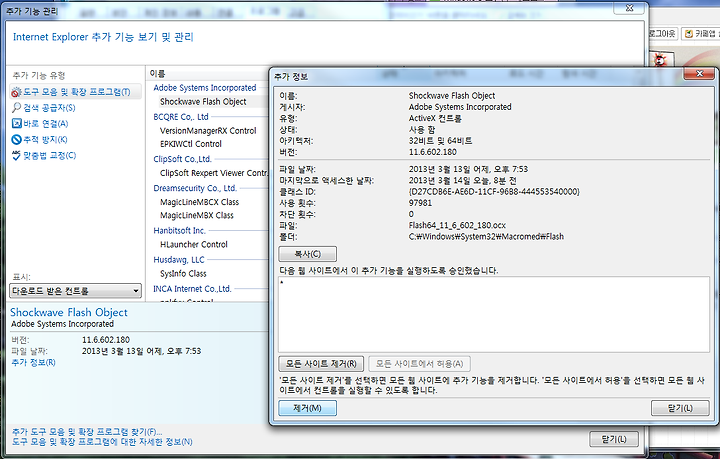The width and height of the screenshot is (720, 459).
Task: Click Hanbitsoft Inc. group header
Action: pos(180,230)
